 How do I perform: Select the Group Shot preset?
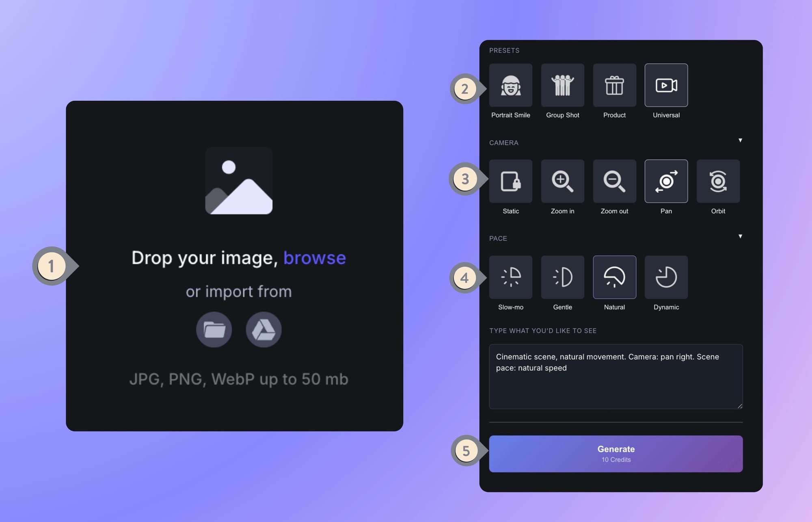click(x=563, y=85)
